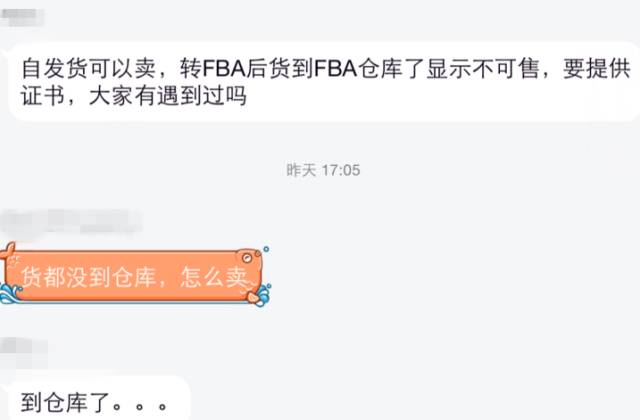Click the word 证书 in first message

[x=43, y=97]
